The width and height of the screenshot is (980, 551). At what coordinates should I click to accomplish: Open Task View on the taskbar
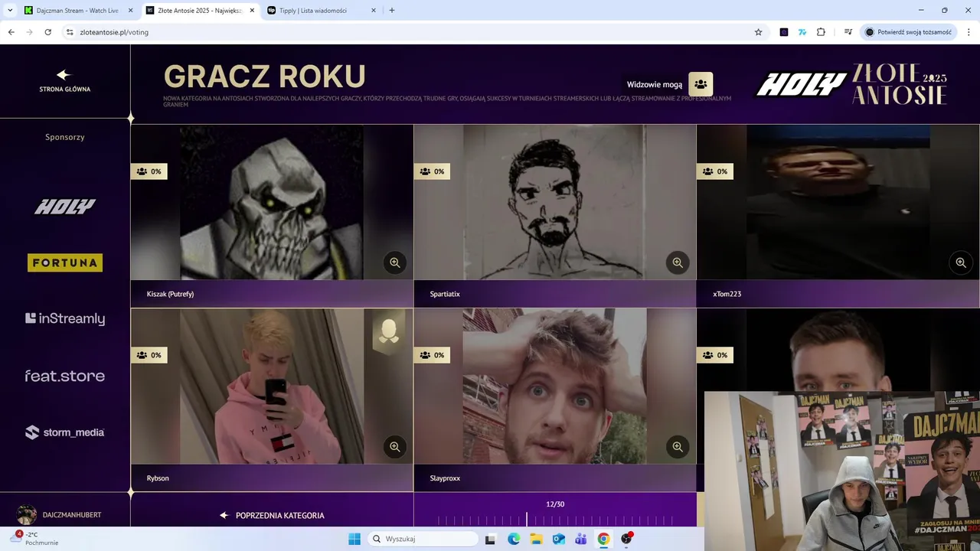pyautogui.click(x=491, y=539)
